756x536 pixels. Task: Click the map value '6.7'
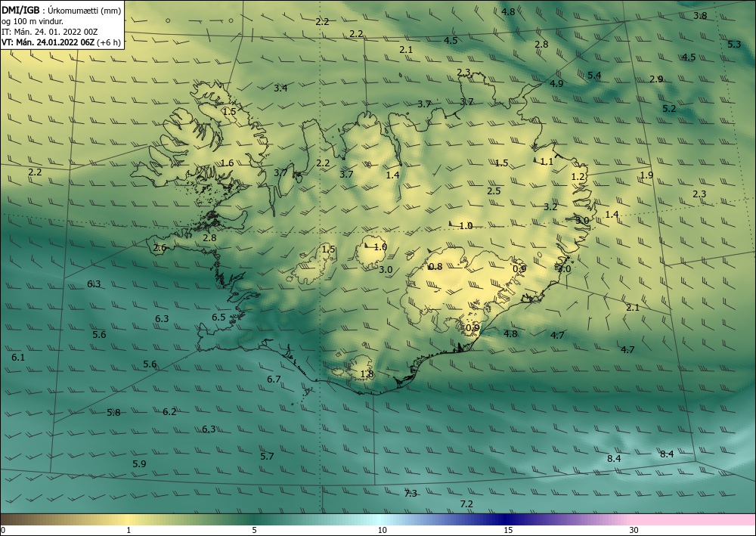(274, 380)
